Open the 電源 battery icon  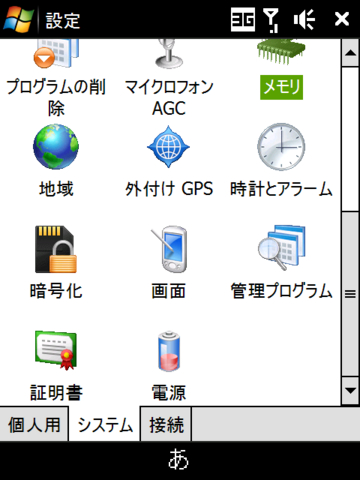click(169, 351)
